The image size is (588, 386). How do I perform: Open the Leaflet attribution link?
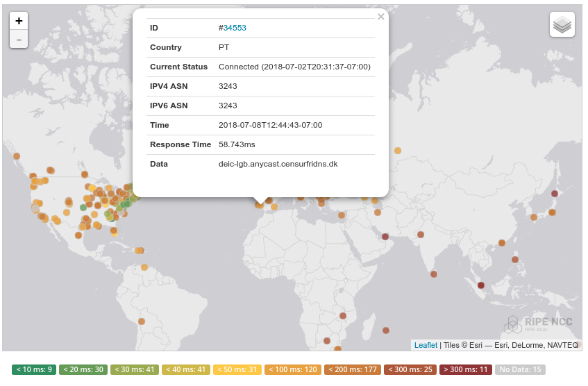pos(426,345)
